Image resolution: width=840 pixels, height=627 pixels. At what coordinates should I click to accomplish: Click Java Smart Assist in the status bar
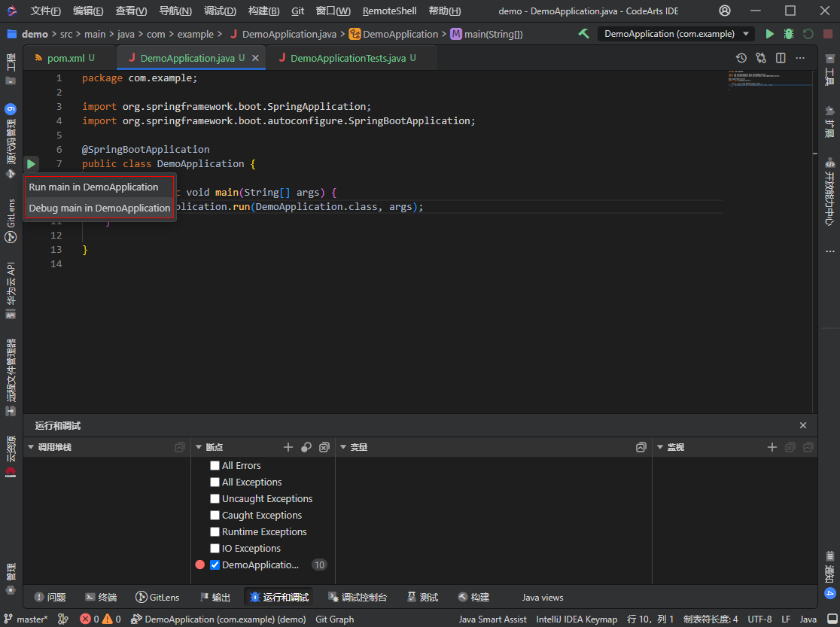[x=492, y=619]
